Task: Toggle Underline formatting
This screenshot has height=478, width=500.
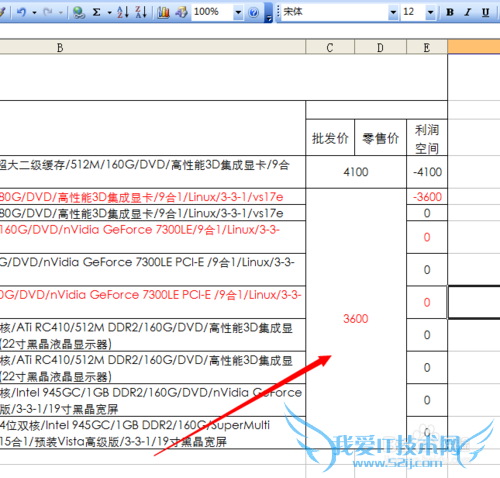Action: pos(486,13)
